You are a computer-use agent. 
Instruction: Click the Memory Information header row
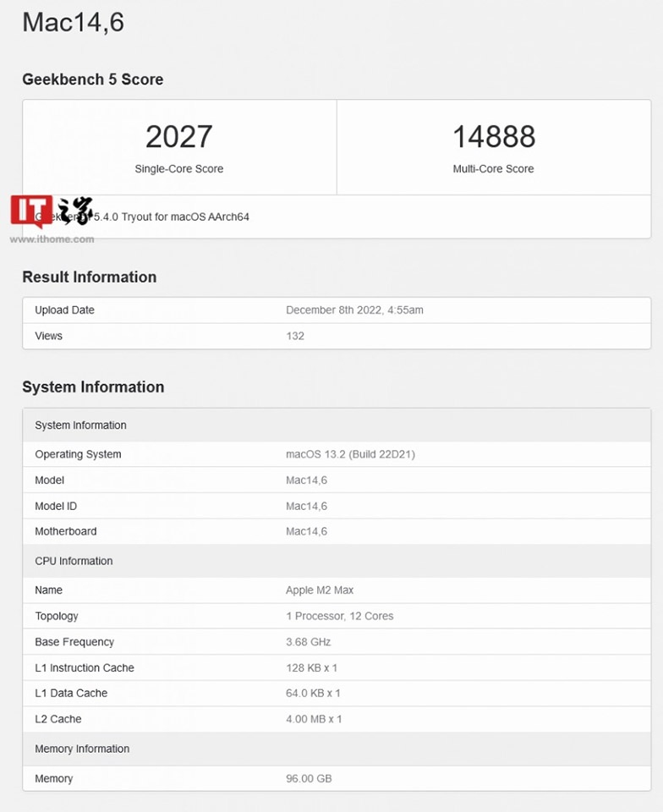[337, 749]
